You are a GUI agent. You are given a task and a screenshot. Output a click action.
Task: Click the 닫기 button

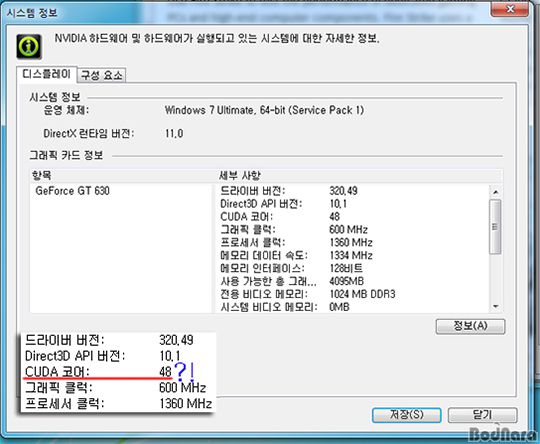pyautogui.click(x=482, y=414)
